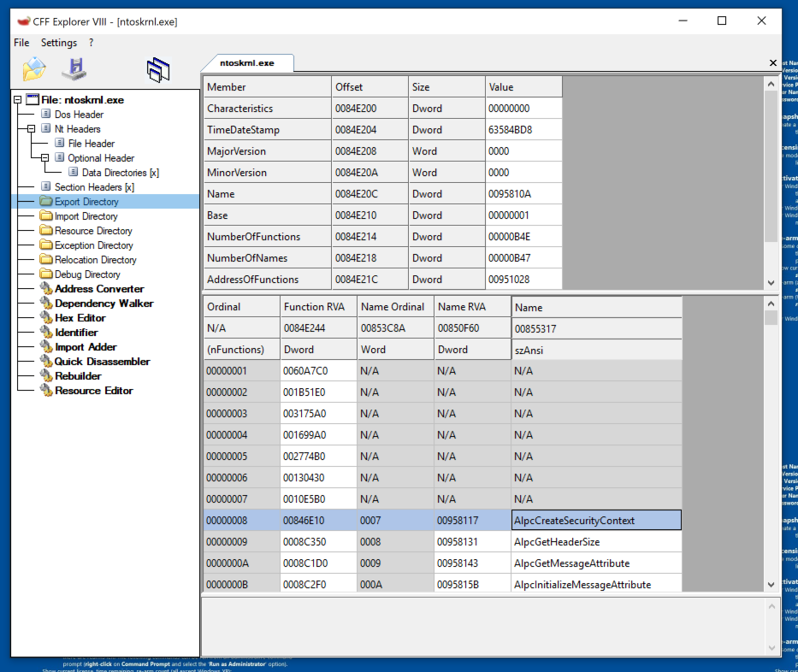
Task: Click the Hex Editor tool icon
Action: click(46, 318)
